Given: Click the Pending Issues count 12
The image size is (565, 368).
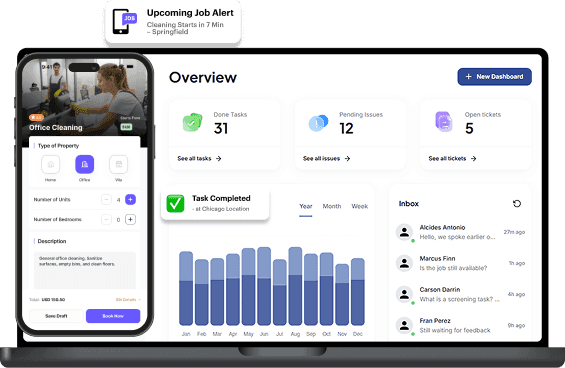Looking at the screenshot, I should point(346,128).
